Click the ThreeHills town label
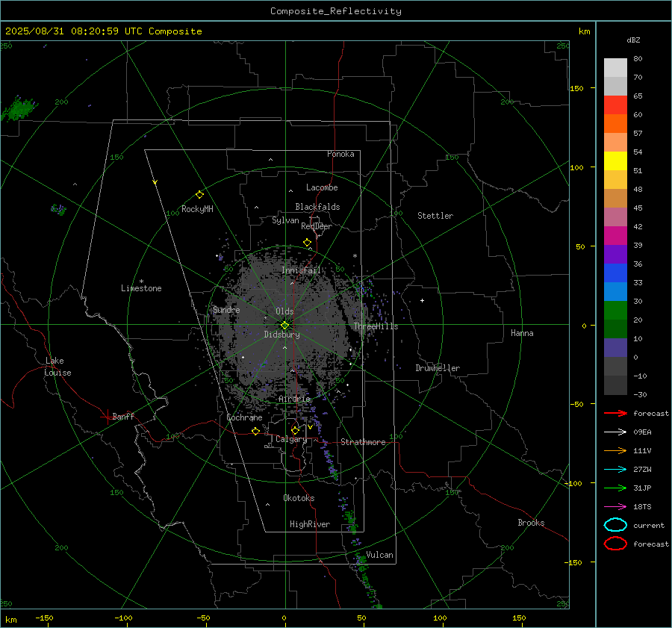This screenshot has height=628, width=672. (x=376, y=326)
